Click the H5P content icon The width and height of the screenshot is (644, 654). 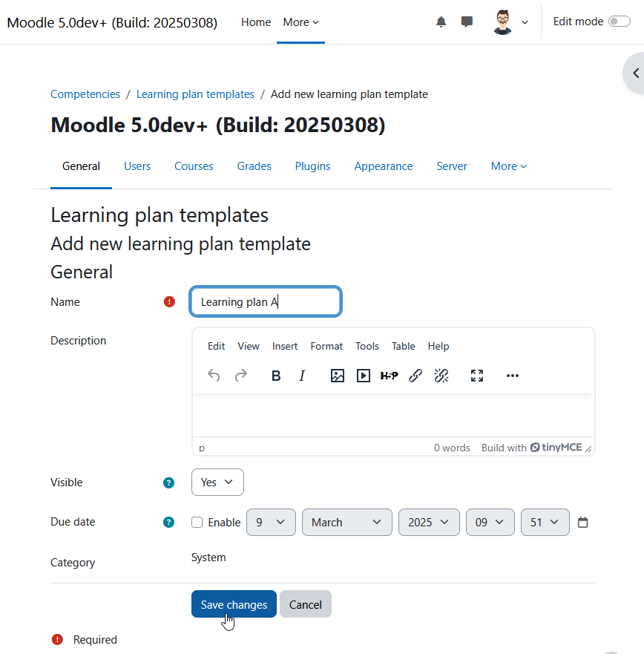point(390,376)
